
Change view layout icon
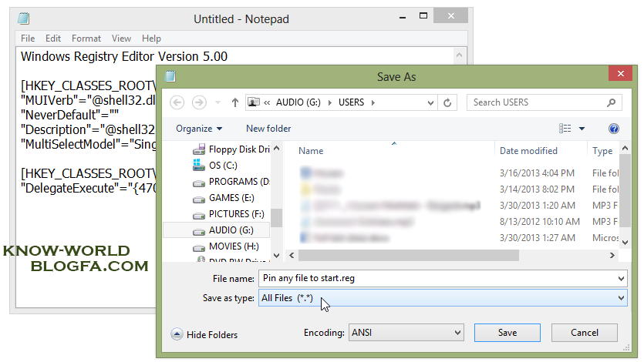point(565,129)
